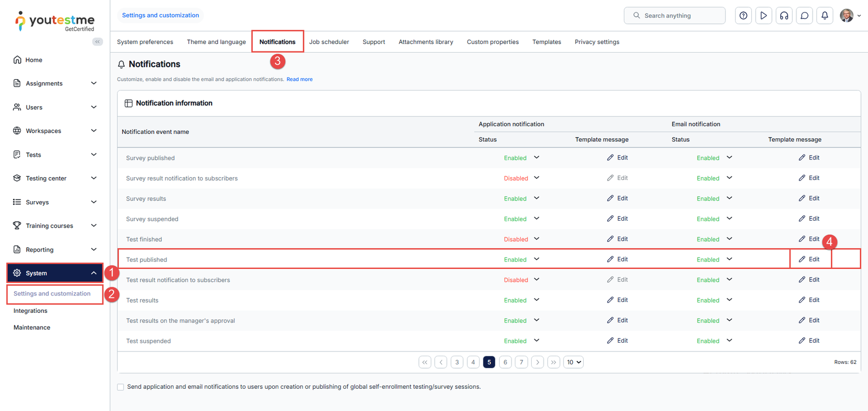Go to page 6 in pagination
This screenshot has height=411, width=868.
(x=505, y=362)
